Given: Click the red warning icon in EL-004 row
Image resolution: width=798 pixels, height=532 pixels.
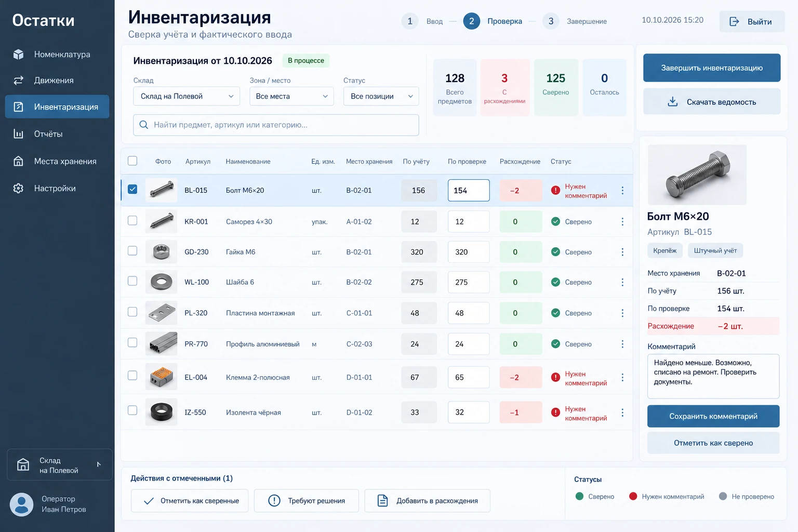Looking at the screenshot, I should click(555, 378).
